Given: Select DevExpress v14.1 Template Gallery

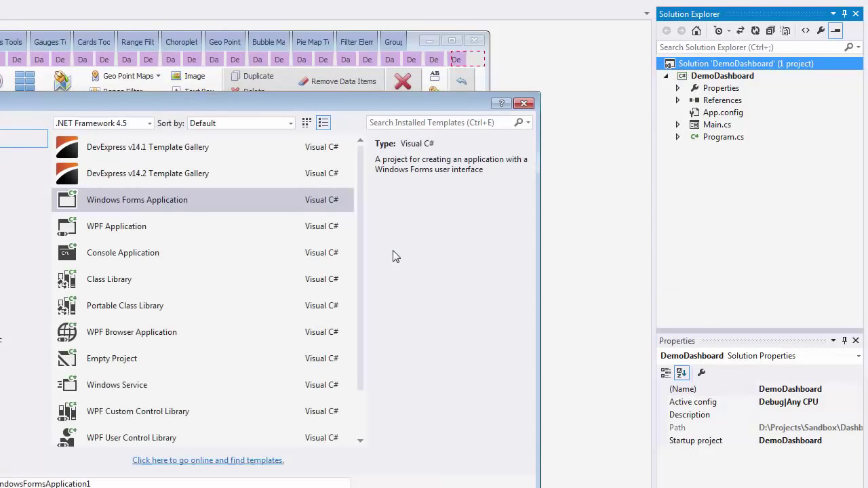Looking at the screenshot, I should 203,147.
